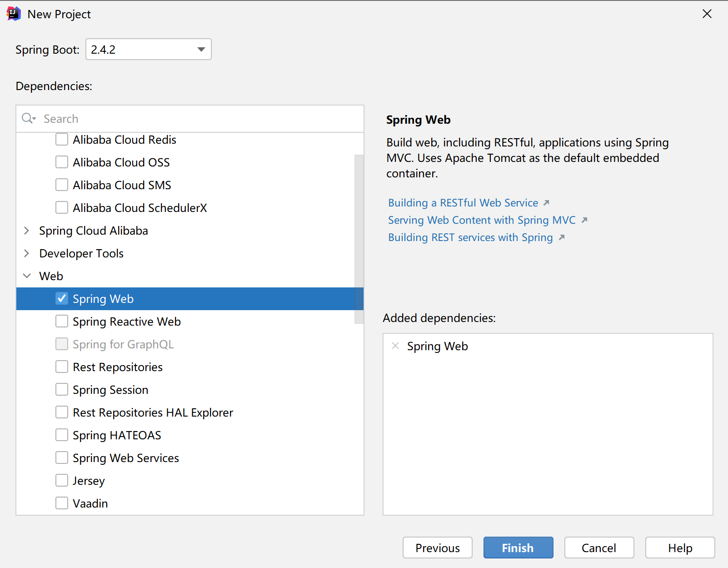Enable Alibaba Cloud SchedulerX dependency
This screenshot has width=728, height=568.
point(62,207)
